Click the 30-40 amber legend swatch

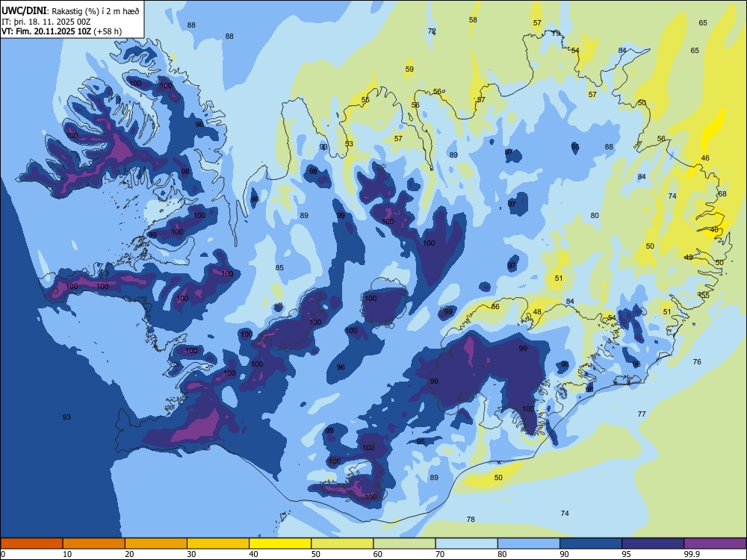click(218, 544)
